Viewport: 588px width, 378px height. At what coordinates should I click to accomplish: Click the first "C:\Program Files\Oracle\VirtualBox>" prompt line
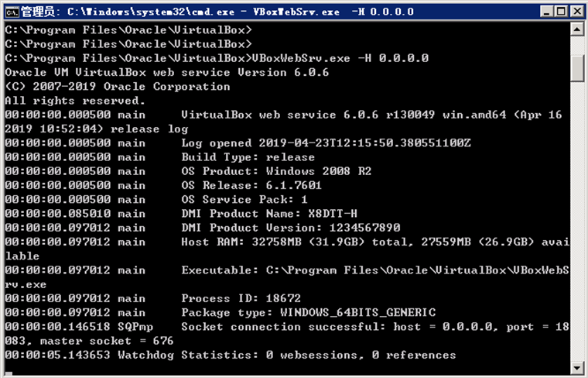pos(128,30)
